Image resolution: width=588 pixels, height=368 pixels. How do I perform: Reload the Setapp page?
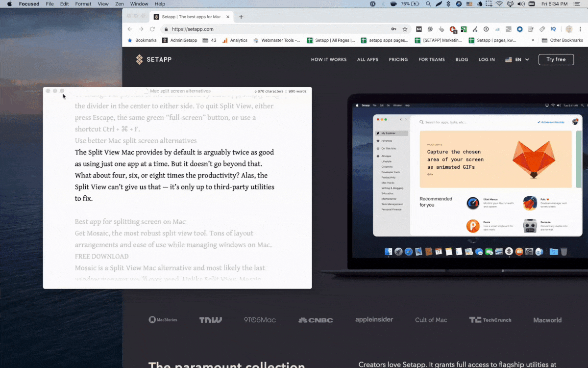[152, 29]
